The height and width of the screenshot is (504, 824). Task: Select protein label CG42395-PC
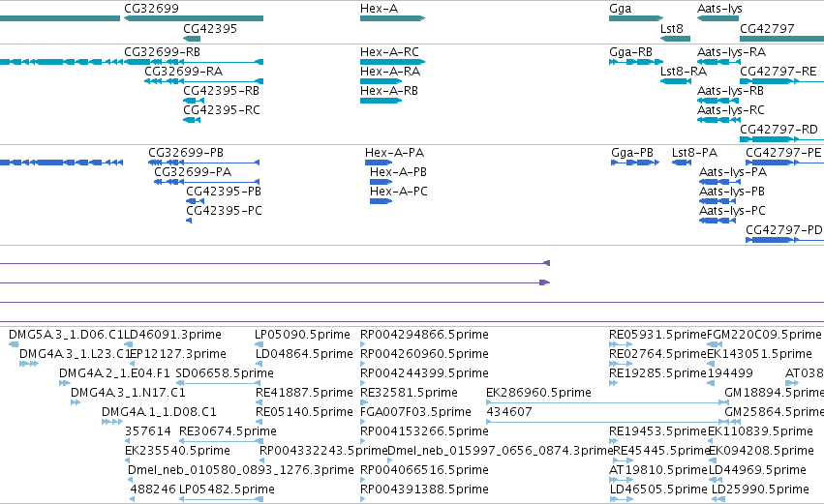tap(224, 211)
